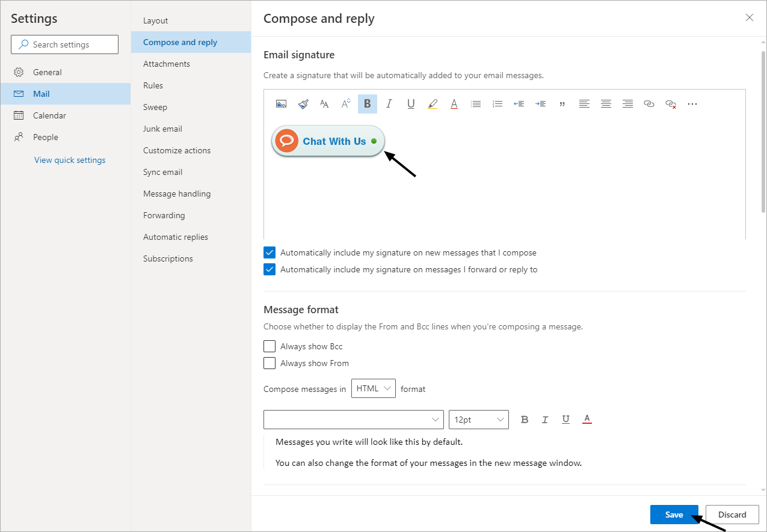The width and height of the screenshot is (767, 532).
Task: Toggle italic in signature toolbar
Action: pos(389,104)
